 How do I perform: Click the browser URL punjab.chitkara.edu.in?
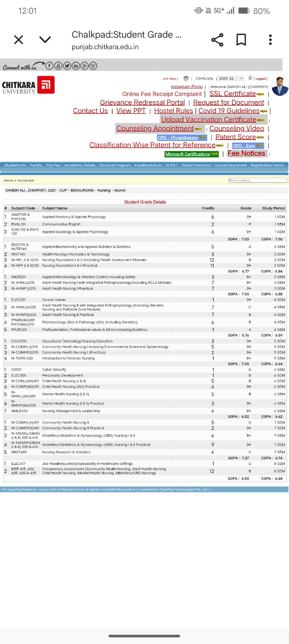click(x=105, y=47)
